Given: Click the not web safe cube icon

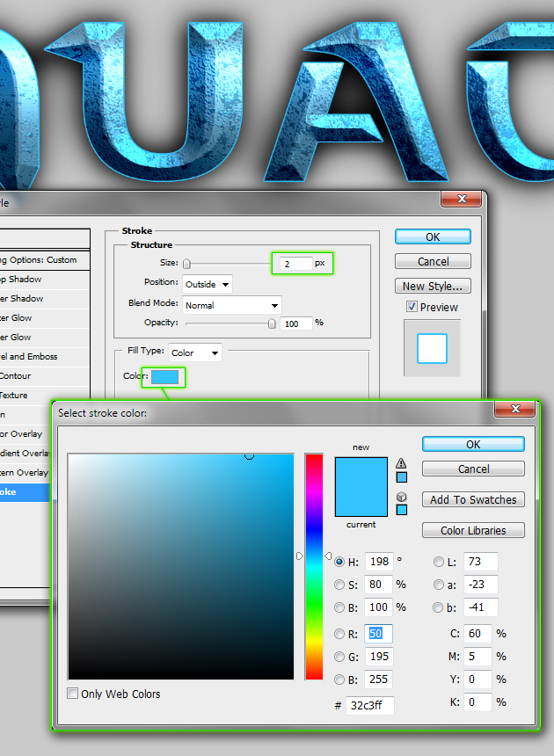Looking at the screenshot, I should [402, 497].
